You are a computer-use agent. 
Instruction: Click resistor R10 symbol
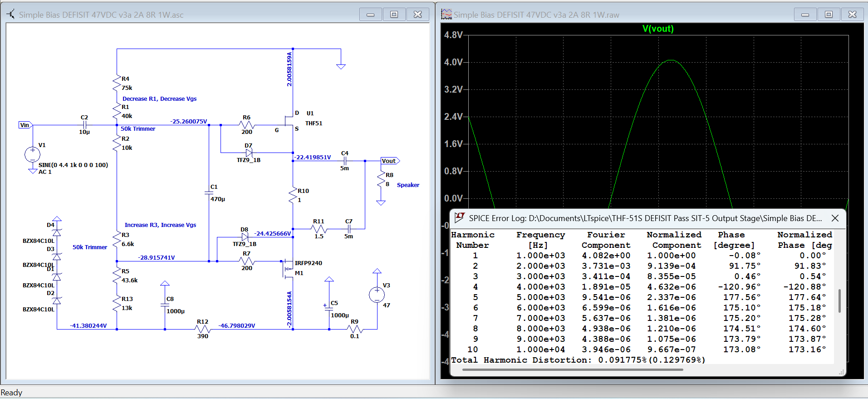[x=293, y=195]
